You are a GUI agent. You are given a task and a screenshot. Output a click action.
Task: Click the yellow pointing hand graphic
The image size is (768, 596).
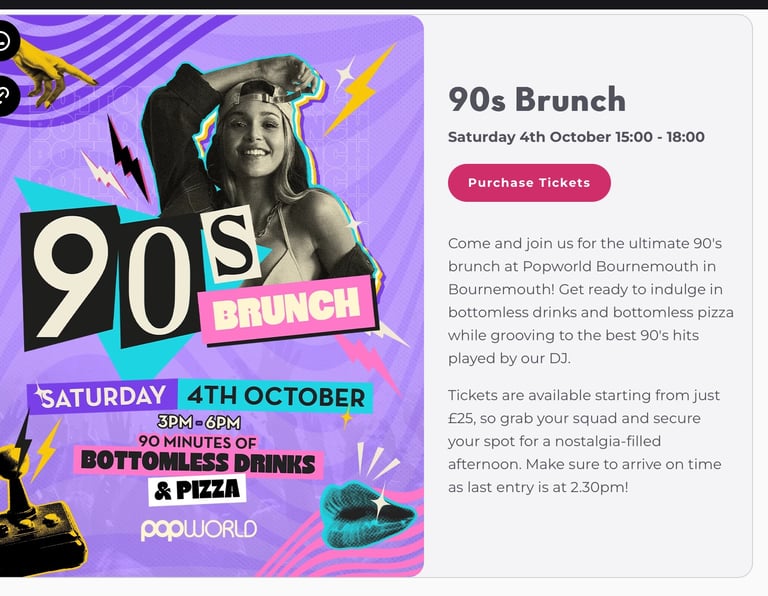[55, 72]
